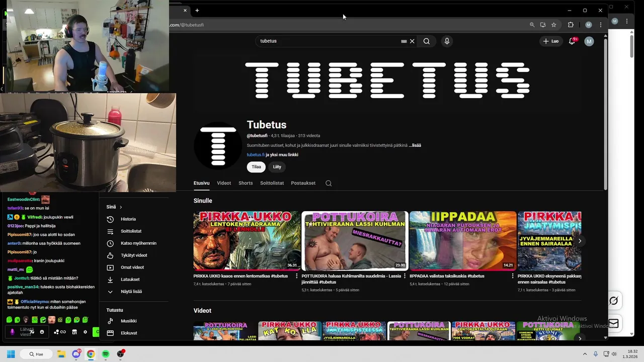
Task: Open Spotify from taskbar
Action: (x=106, y=354)
